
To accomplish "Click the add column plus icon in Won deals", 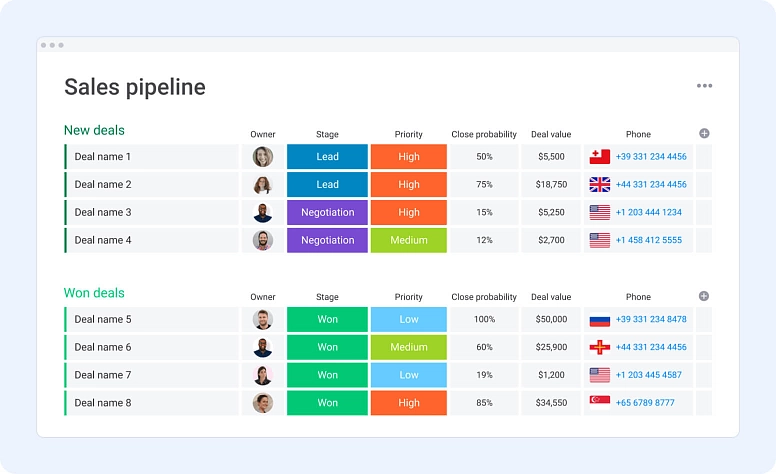I will tap(704, 296).
